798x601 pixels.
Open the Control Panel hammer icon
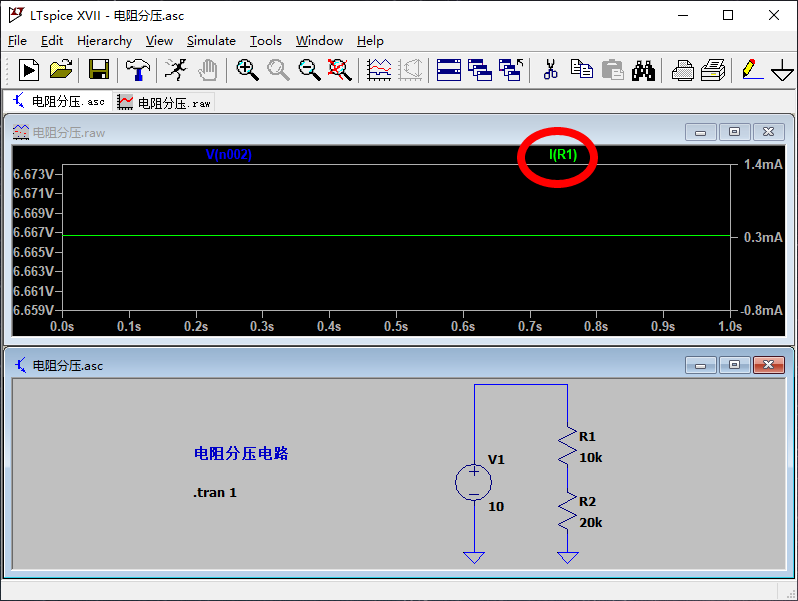tap(137, 69)
